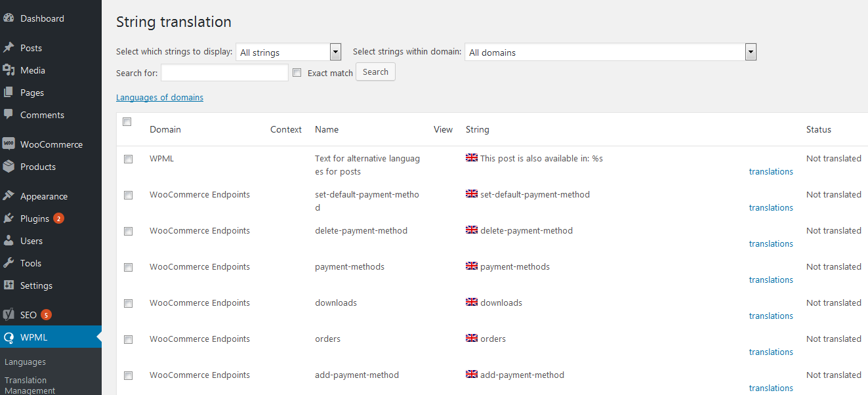Click 'Text for alternative languages for posts' name

pyautogui.click(x=367, y=165)
